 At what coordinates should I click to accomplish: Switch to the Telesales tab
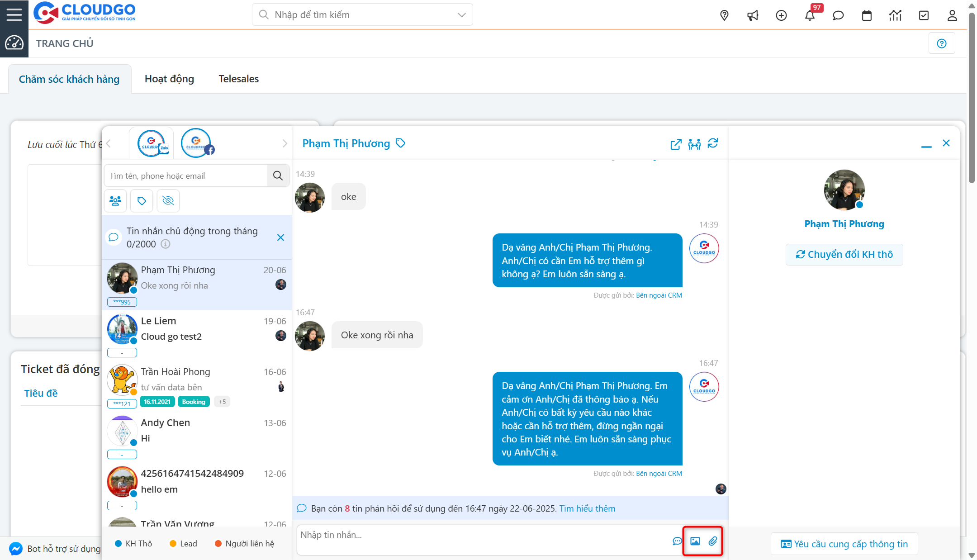238,78
